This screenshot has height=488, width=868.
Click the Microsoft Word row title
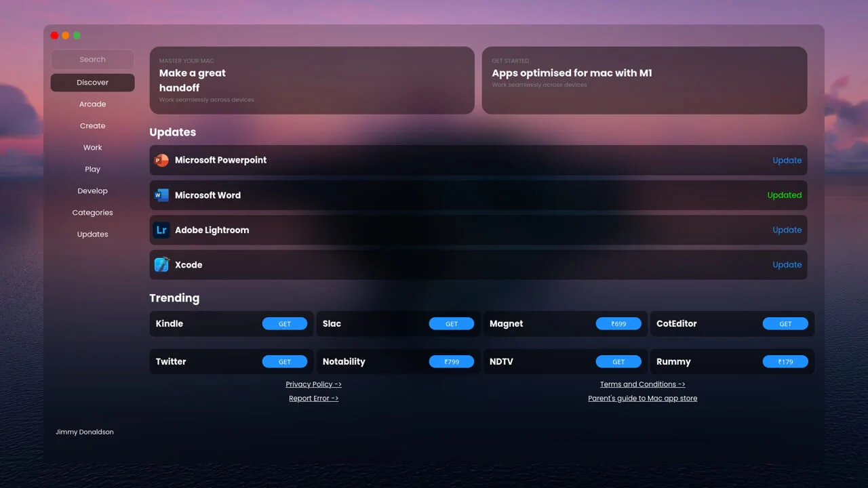coord(208,195)
